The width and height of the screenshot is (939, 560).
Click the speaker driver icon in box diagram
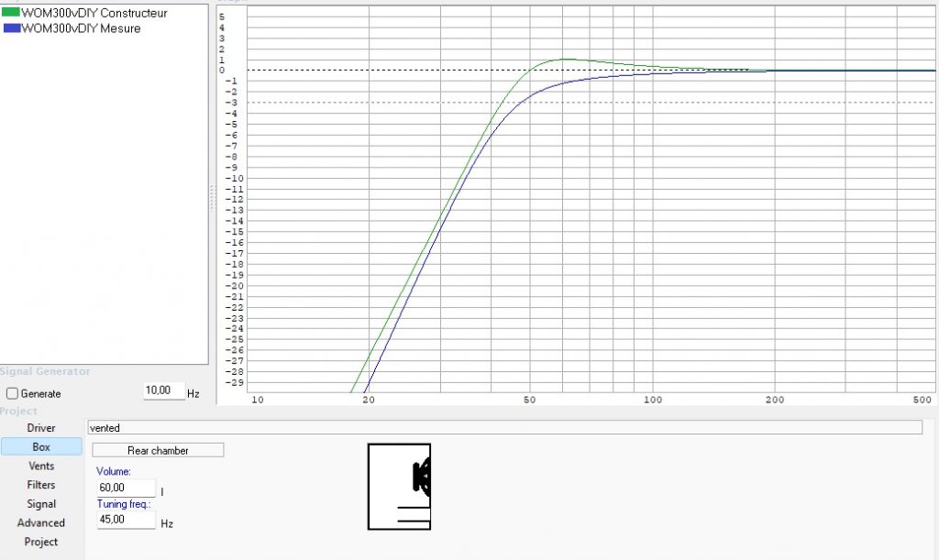pos(422,478)
